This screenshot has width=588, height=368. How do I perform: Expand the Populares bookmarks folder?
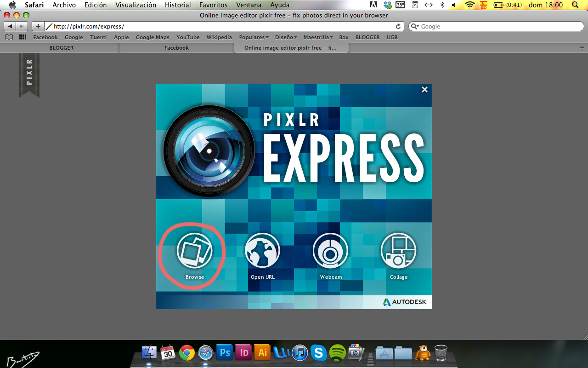[x=254, y=37]
